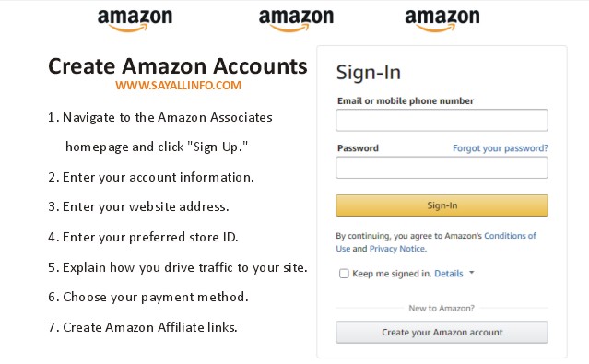
Task: Click the Sign-In form heading
Action: [368, 72]
